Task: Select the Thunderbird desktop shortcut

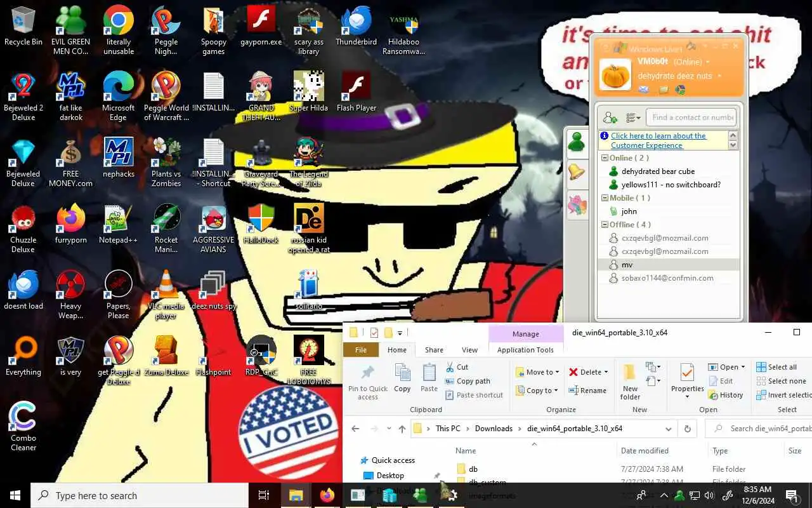Action: [x=356, y=26]
